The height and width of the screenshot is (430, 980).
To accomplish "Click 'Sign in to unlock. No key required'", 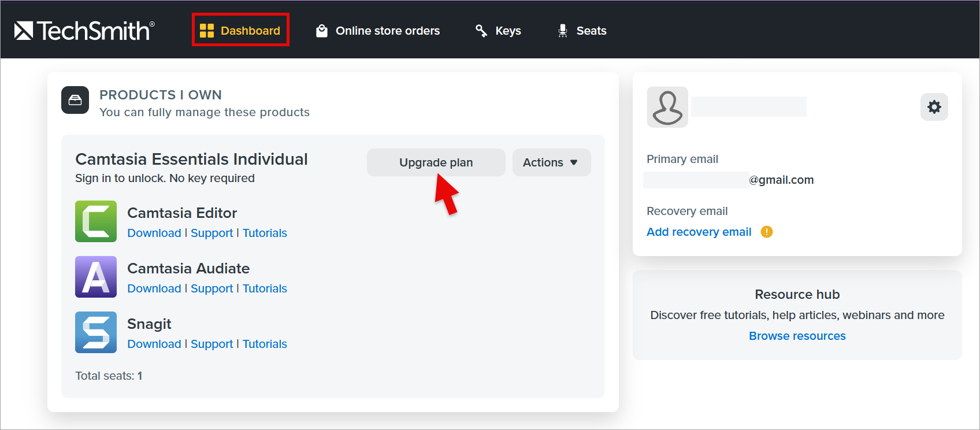I will (x=165, y=178).
